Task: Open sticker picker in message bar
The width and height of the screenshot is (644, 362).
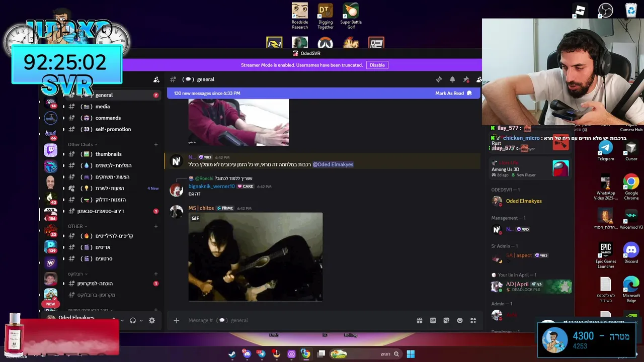Action: click(446, 320)
